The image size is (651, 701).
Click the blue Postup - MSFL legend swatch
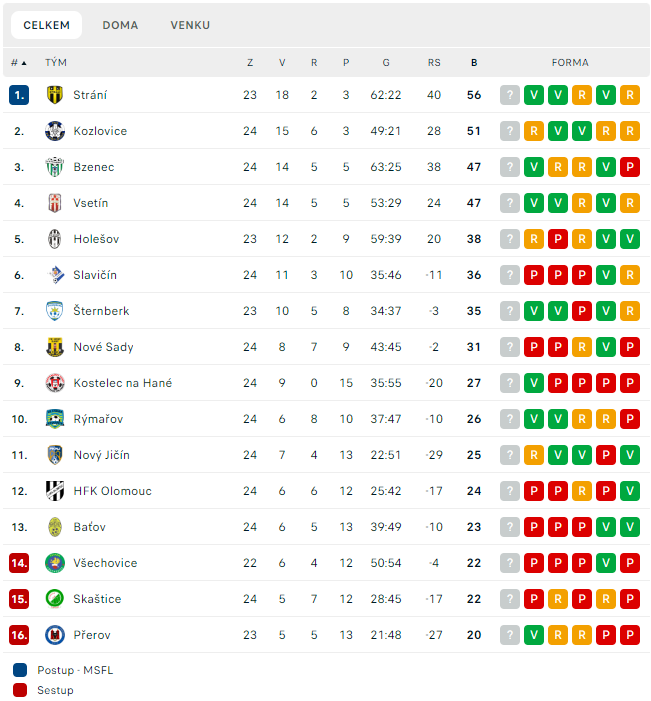point(20,670)
